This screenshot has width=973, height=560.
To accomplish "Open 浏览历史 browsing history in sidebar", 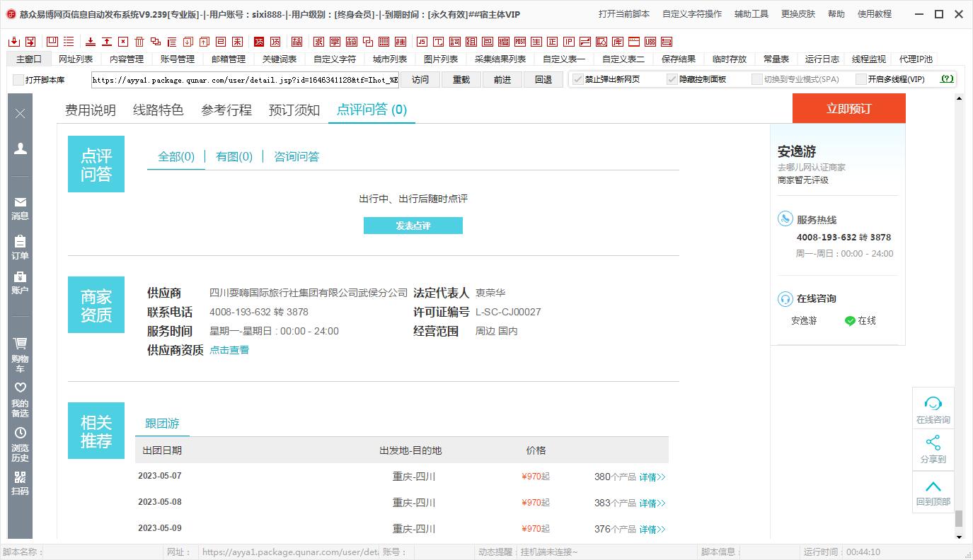I will 20,444.
